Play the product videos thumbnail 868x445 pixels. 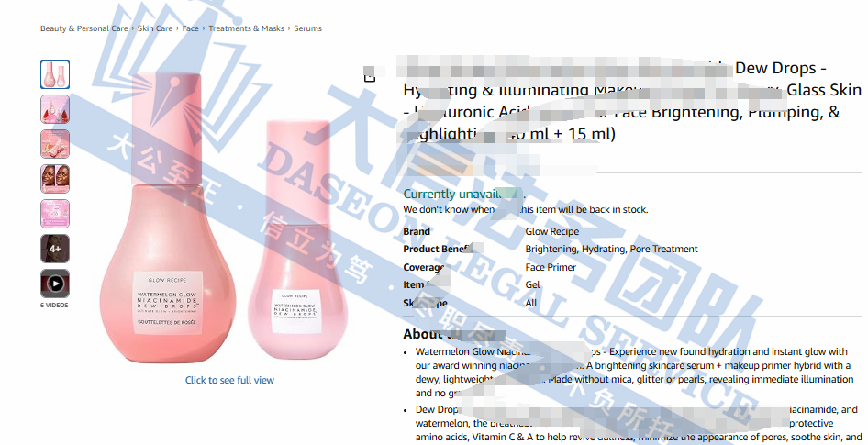point(55,284)
